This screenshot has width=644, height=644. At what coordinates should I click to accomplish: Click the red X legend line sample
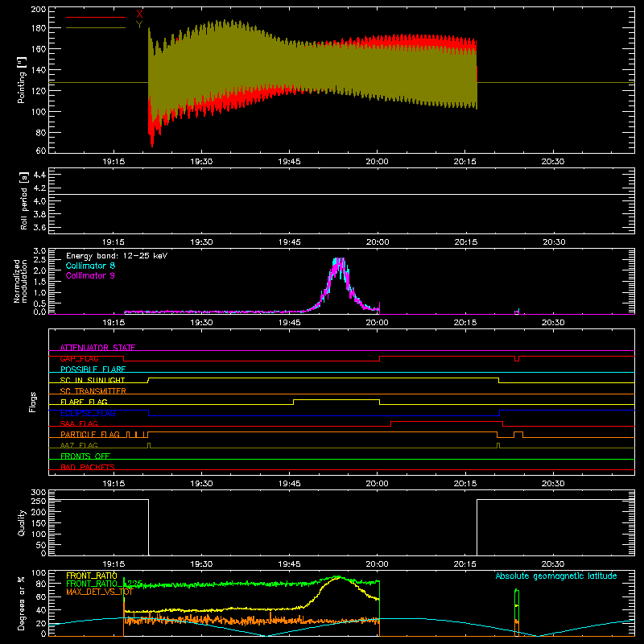tap(96, 17)
